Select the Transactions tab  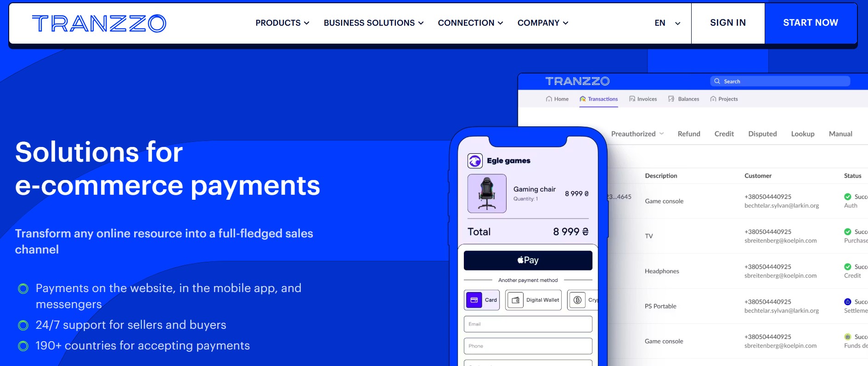[x=598, y=99]
